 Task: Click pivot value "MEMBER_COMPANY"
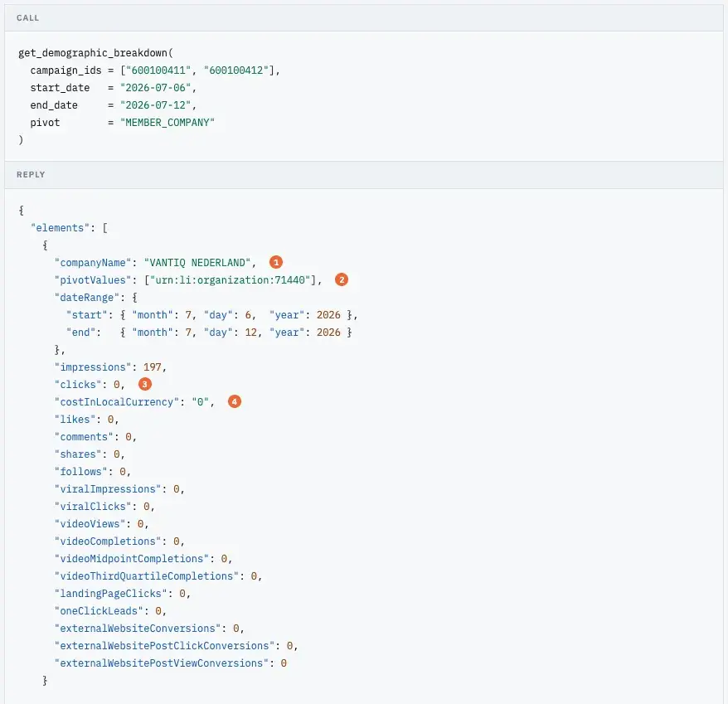tap(167, 123)
